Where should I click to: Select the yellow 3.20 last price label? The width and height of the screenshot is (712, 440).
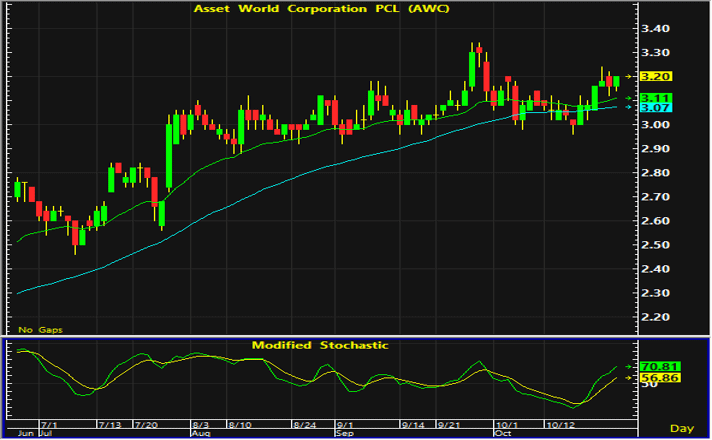[656, 76]
